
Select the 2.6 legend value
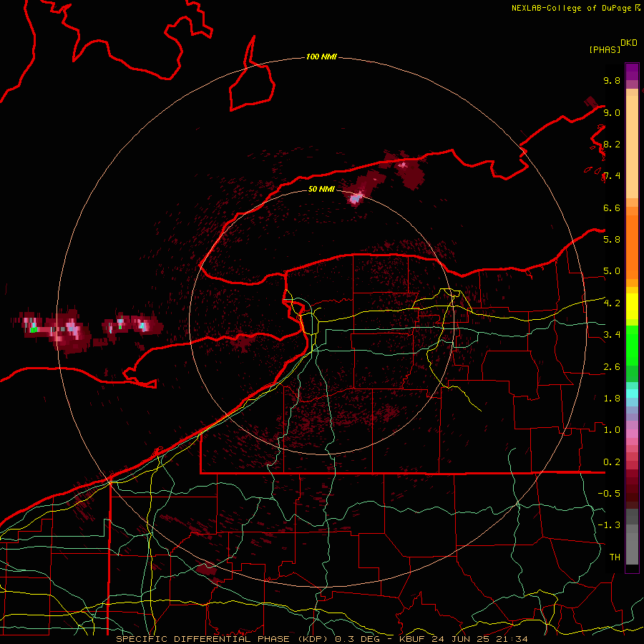tap(612, 367)
